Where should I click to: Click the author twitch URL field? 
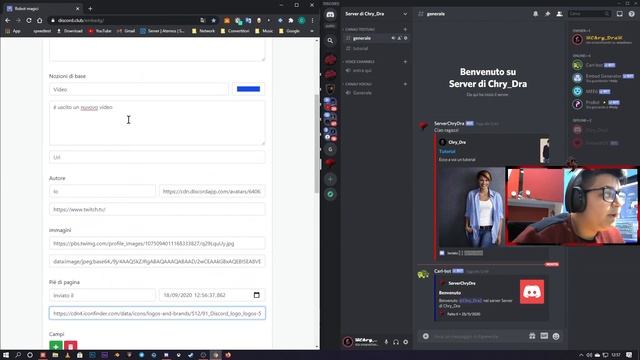click(x=157, y=209)
